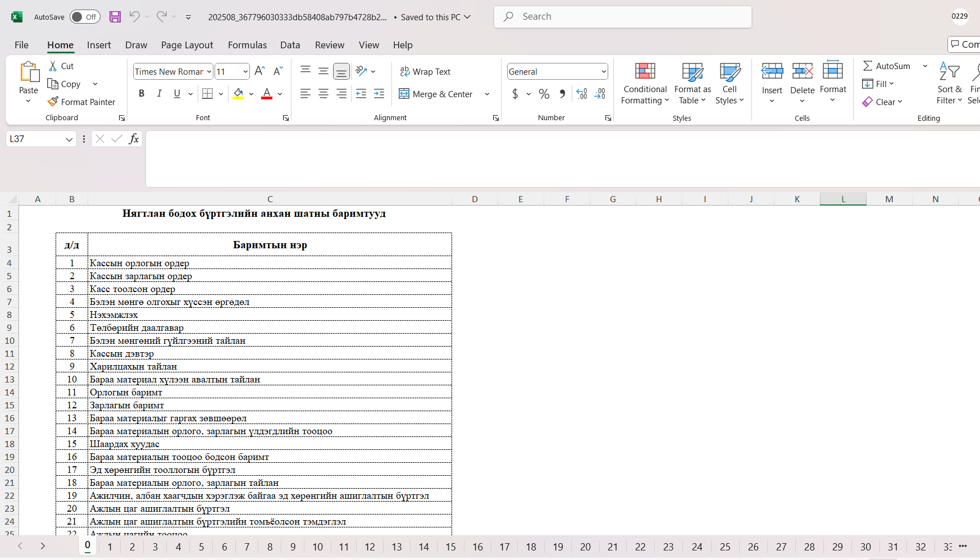Open the File tab
The height and width of the screenshot is (560, 980).
click(x=21, y=45)
